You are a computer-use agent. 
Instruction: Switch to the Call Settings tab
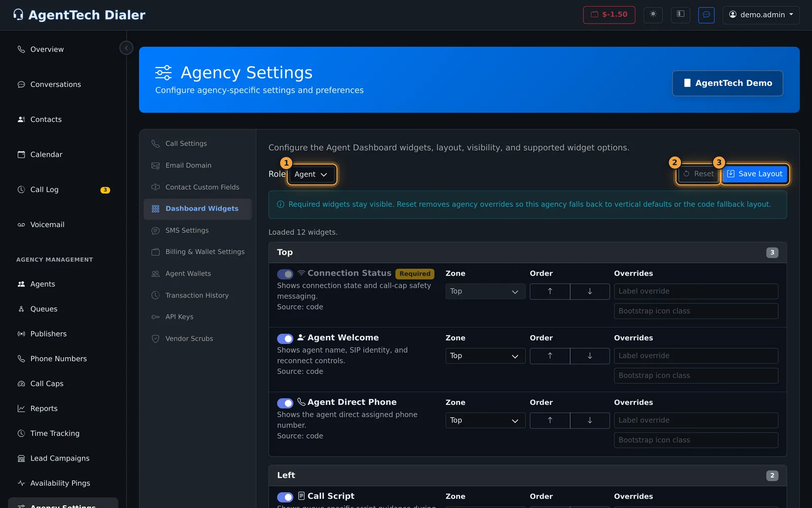197,144
